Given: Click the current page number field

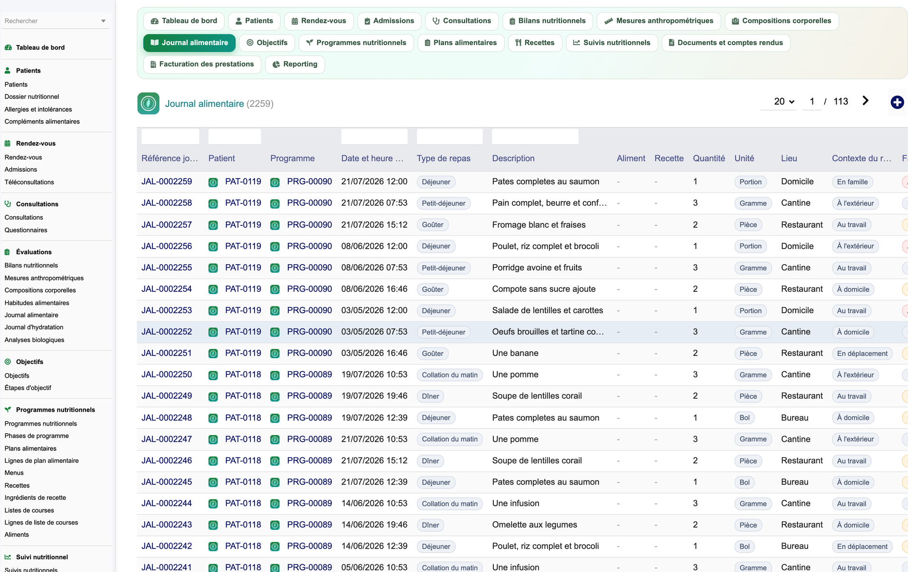Looking at the screenshot, I should point(812,101).
